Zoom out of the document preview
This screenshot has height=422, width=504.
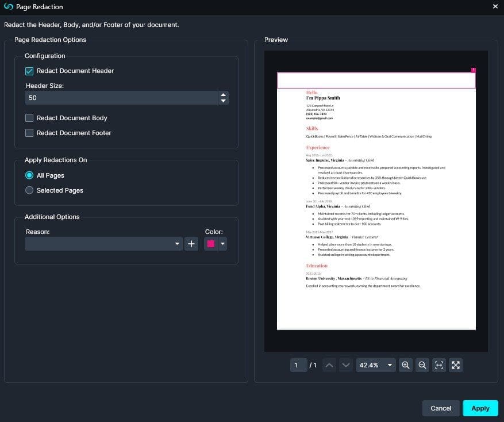point(422,365)
